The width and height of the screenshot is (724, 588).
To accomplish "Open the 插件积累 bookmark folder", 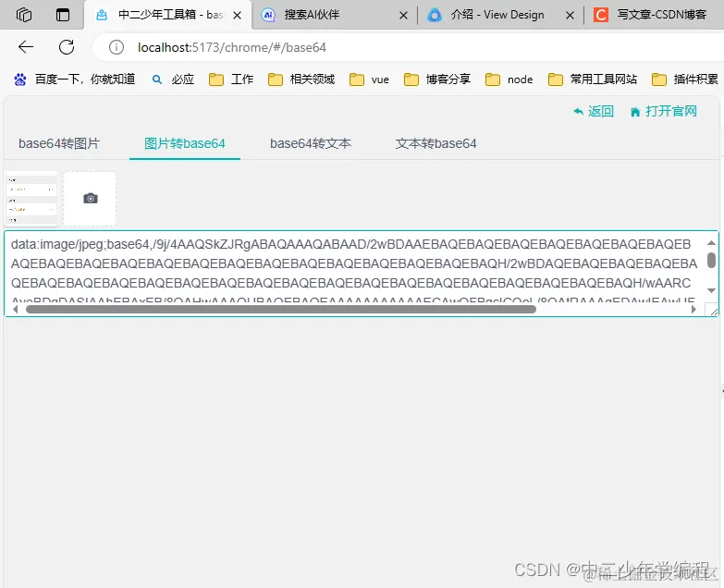I will 685,80.
